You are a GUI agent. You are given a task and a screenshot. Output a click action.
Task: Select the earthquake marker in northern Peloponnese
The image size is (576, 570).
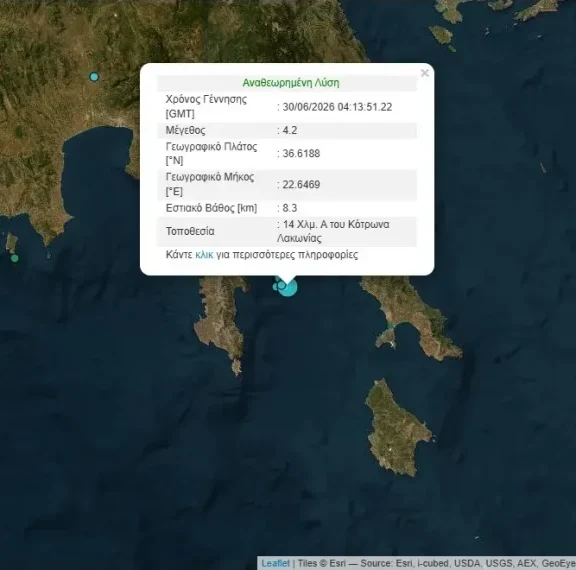(94, 77)
